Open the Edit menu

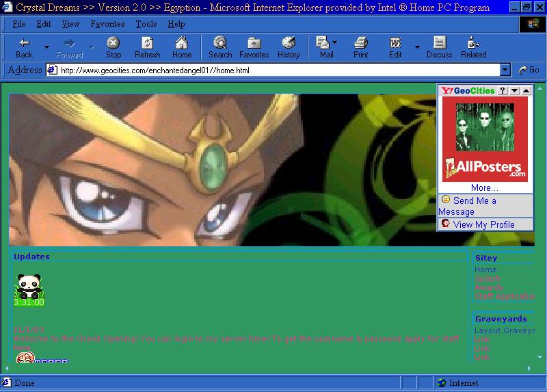point(44,24)
